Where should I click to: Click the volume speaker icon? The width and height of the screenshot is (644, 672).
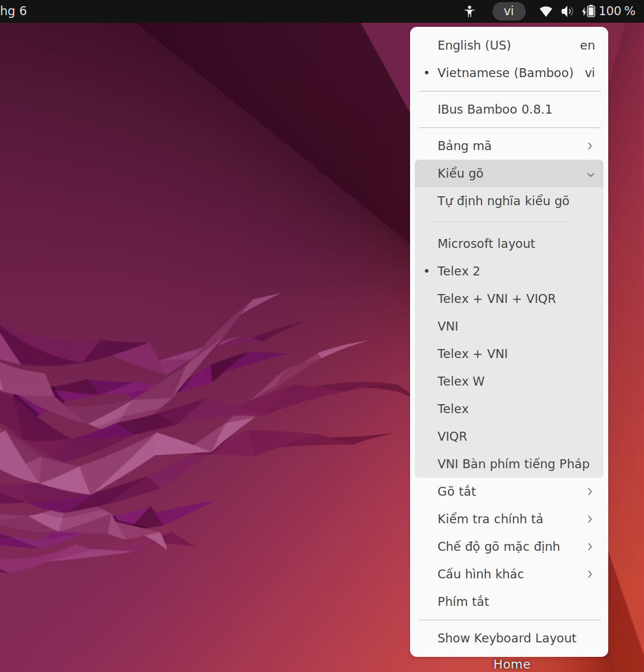click(x=567, y=11)
